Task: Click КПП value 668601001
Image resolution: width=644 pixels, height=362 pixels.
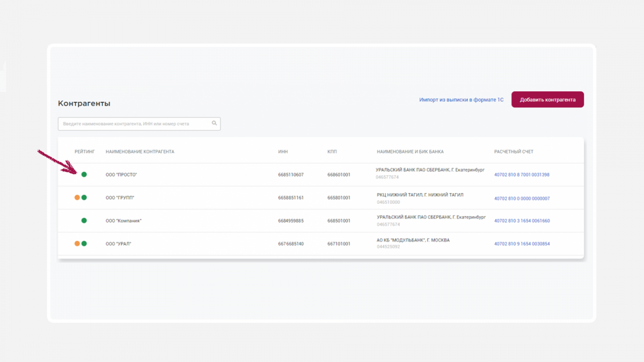Action: coord(339,175)
